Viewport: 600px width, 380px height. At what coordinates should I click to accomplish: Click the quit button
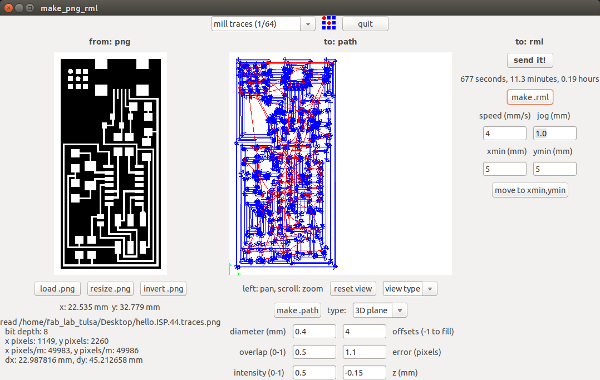click(365, 24)
